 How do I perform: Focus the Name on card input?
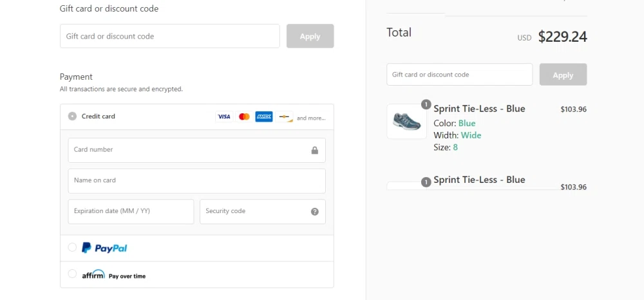[196, 181]
